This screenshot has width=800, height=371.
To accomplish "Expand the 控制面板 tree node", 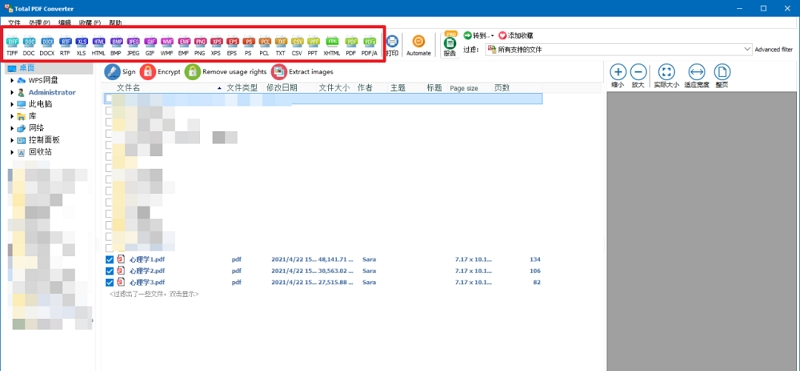I will (x=12, y=140).
